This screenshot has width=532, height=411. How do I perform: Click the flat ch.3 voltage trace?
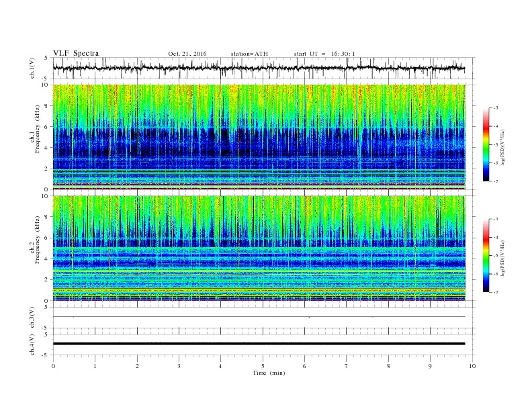click(259, 317)
